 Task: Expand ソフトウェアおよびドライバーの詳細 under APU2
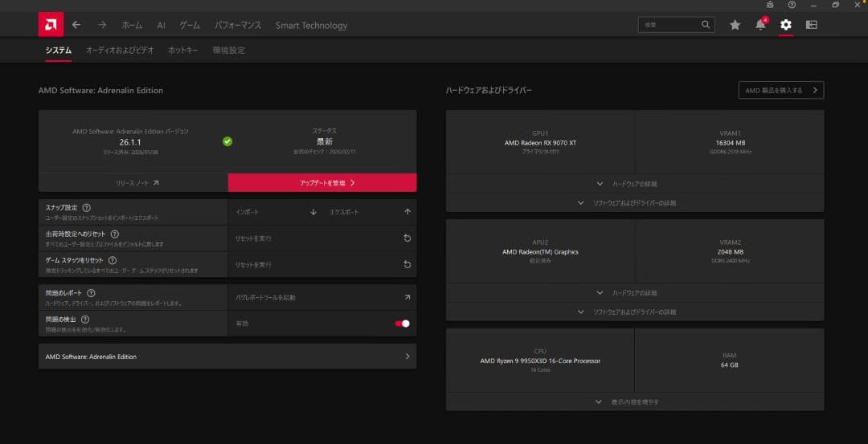634,312
